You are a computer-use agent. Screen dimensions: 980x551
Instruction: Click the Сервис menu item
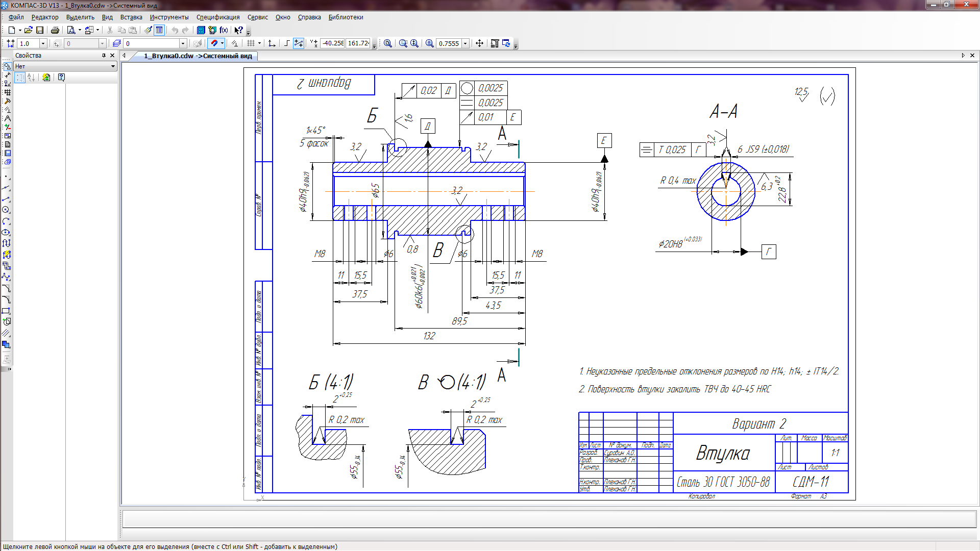pos(258,17)
